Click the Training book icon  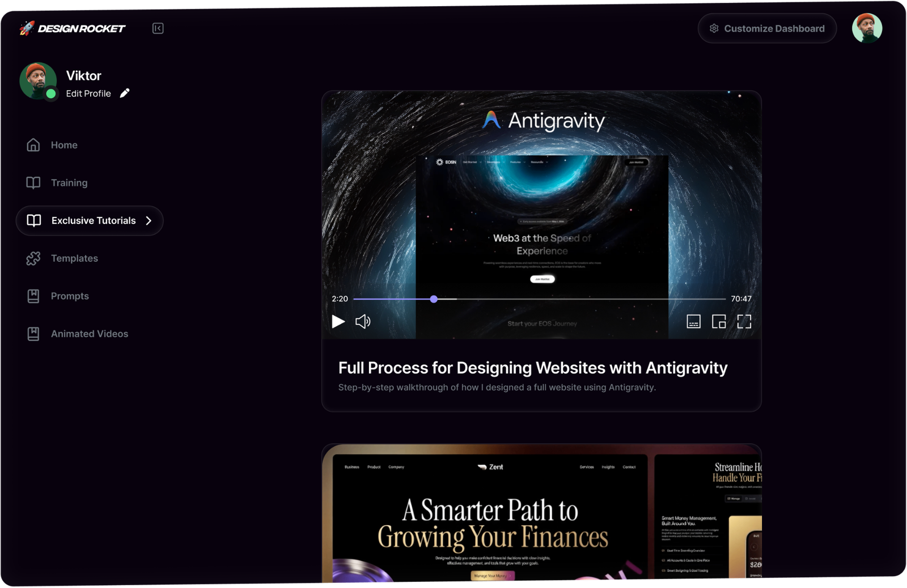pos(33,182)
